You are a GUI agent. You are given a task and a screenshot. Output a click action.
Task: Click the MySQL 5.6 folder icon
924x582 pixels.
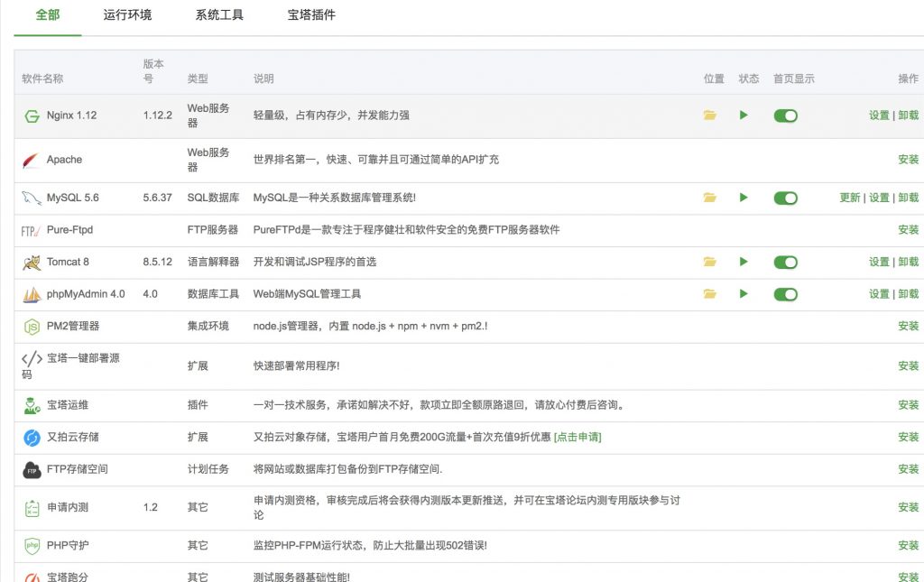(710, 198)
